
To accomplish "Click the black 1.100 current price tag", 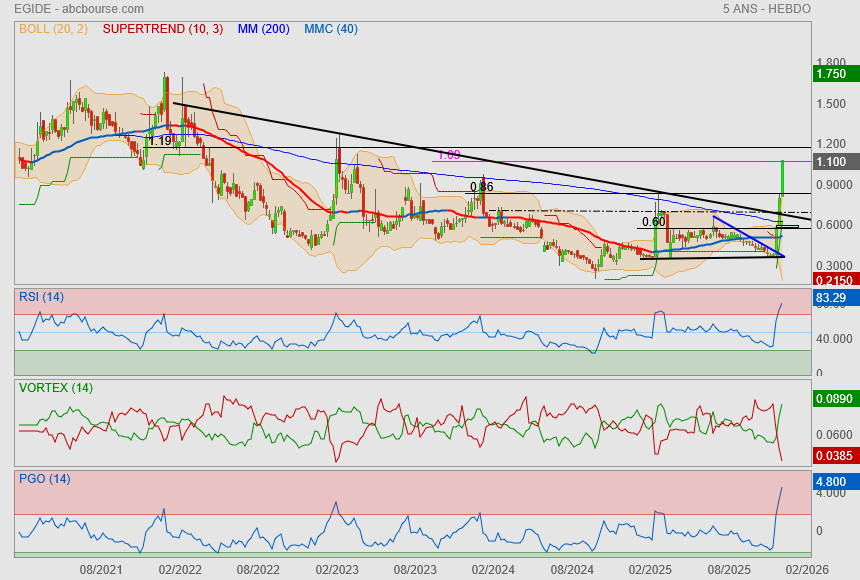I will tap(832, 162).
